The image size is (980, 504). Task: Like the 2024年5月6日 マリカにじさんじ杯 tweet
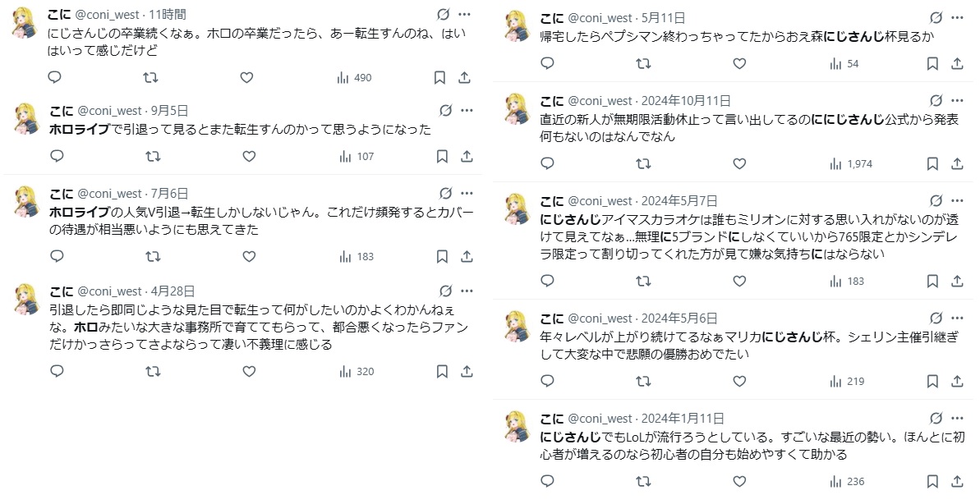[x=739, y=381]
